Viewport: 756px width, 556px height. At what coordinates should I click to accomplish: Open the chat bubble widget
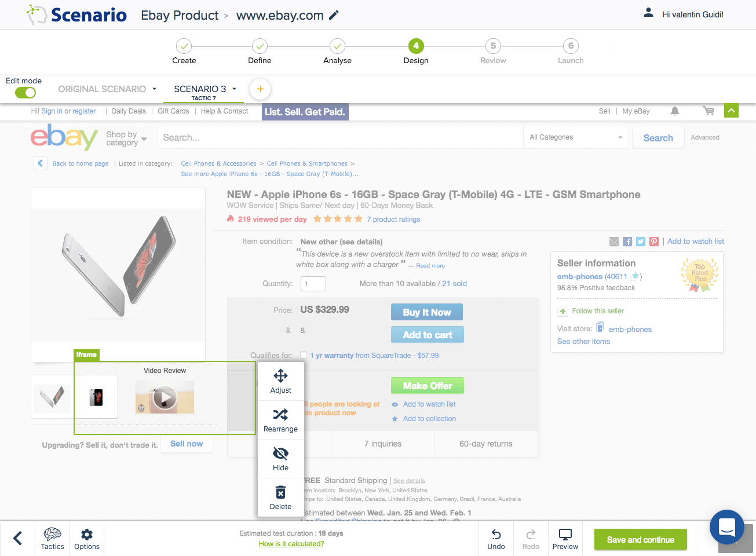[727, 527]
